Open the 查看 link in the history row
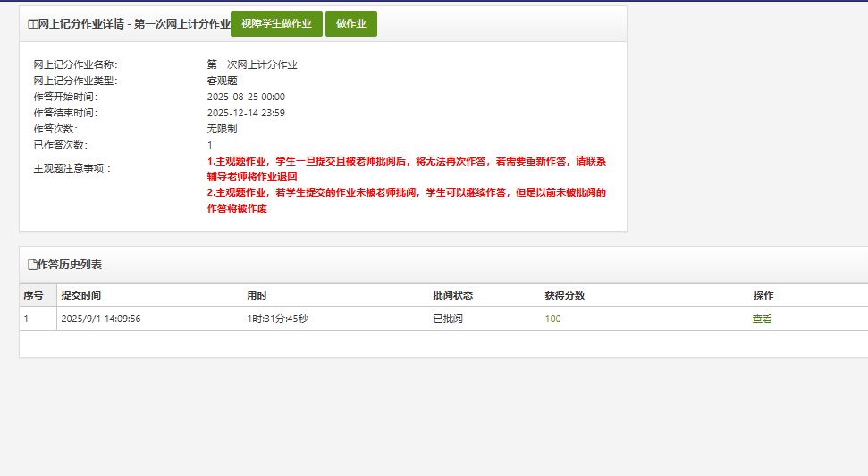 tap(762, 319)
